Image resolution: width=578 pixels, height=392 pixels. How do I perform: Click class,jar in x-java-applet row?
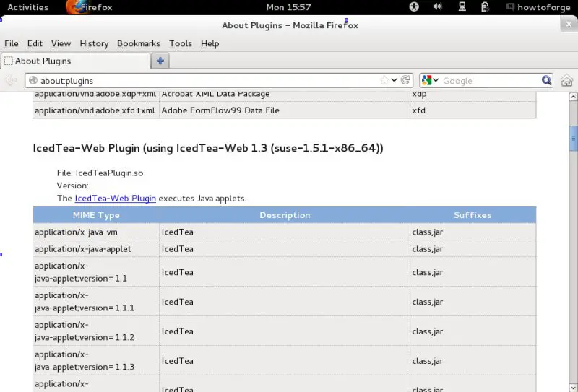pyautogui.click(x=428, y=249)
